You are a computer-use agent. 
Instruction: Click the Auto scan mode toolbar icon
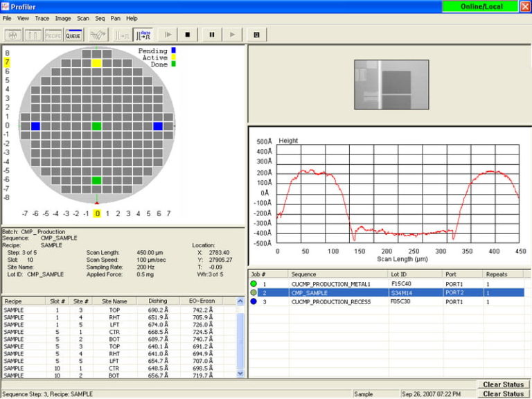(x=144, y=34)
